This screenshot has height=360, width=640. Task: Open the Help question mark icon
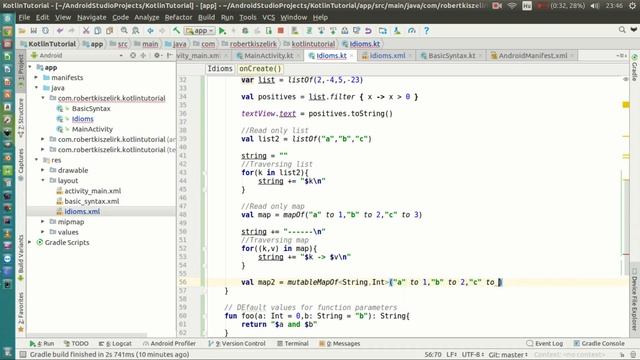coord(426,31)
